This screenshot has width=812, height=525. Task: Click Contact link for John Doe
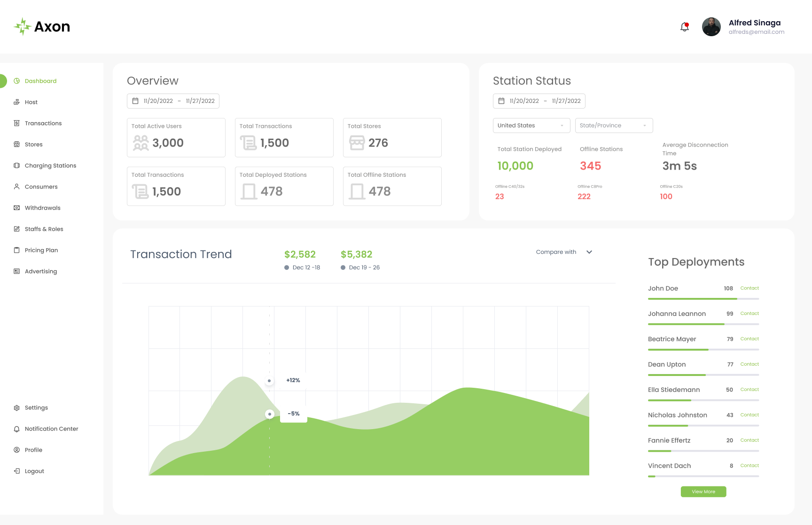click(x=750, y=288)
